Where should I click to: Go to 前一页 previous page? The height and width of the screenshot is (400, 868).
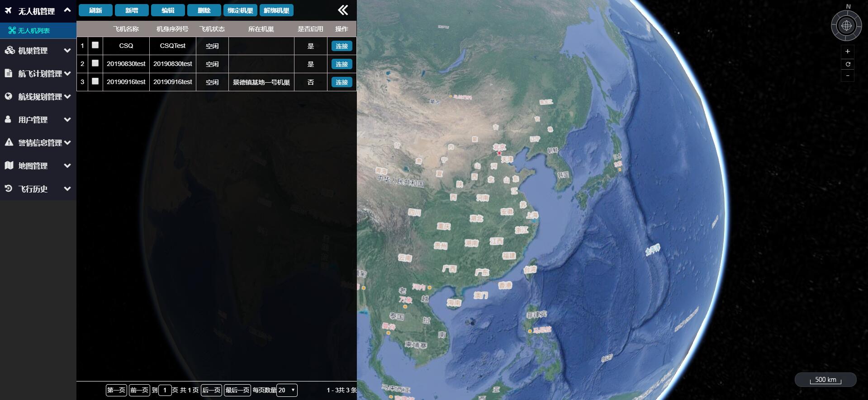(139, 390)
